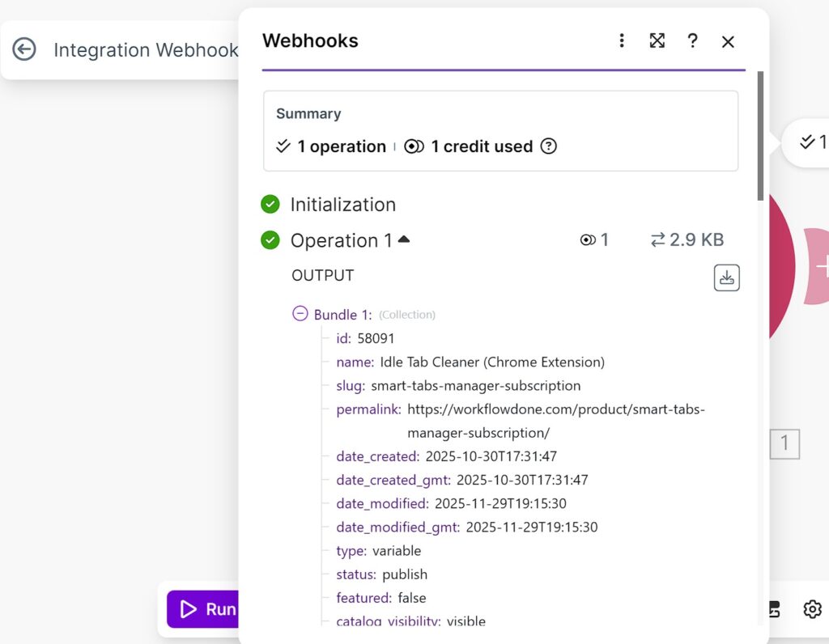Click the Initialization green check status
Image resolution: width=829 pixels, height=644 pixels.
[270, 205]
